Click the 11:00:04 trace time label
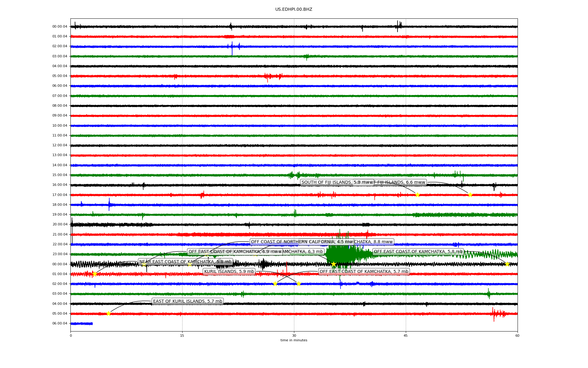Screen dimensions: 588x368 coord(60,136)
